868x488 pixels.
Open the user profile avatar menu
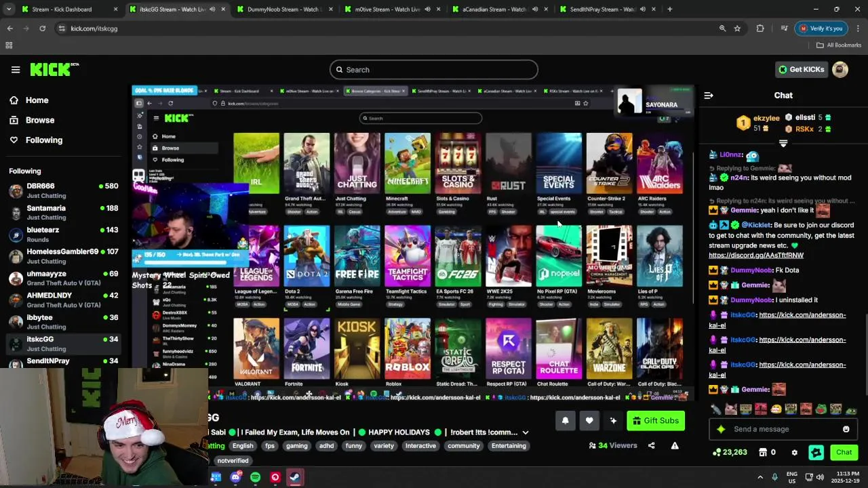point(840,69)
